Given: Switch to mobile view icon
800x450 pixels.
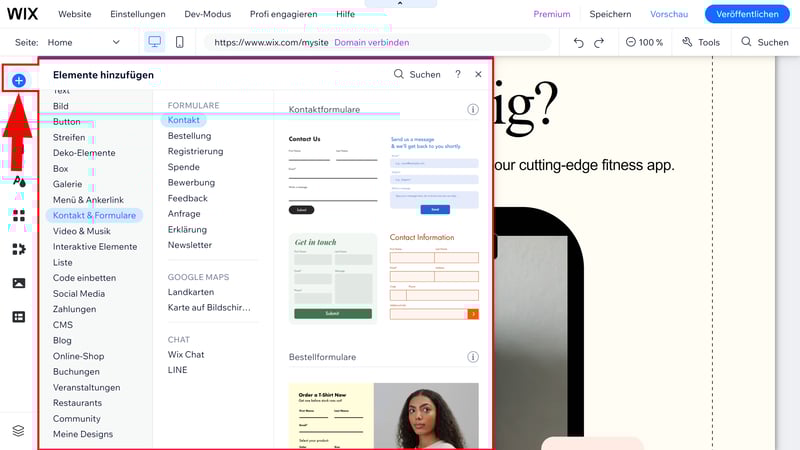Looking at the screenshot, I should coord(180,42).
